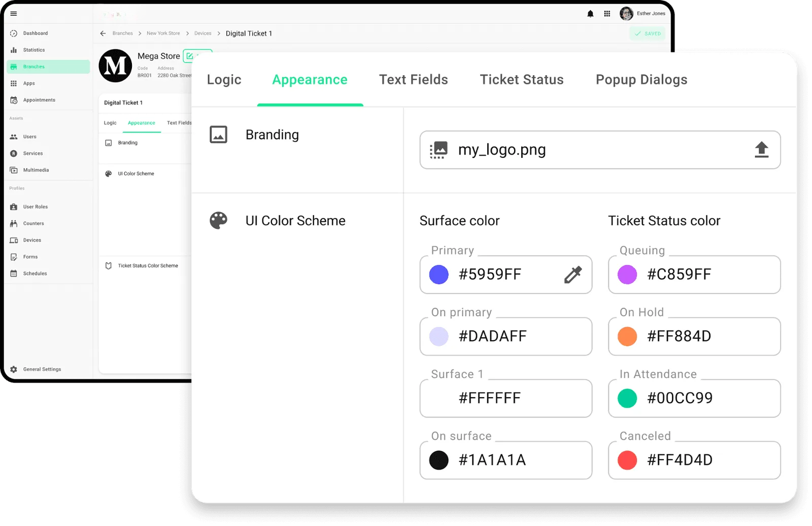Click the In Attendance hex color field
Image resolution: width=812 pixels, height=526 pixels.
[x=694, y=399]
